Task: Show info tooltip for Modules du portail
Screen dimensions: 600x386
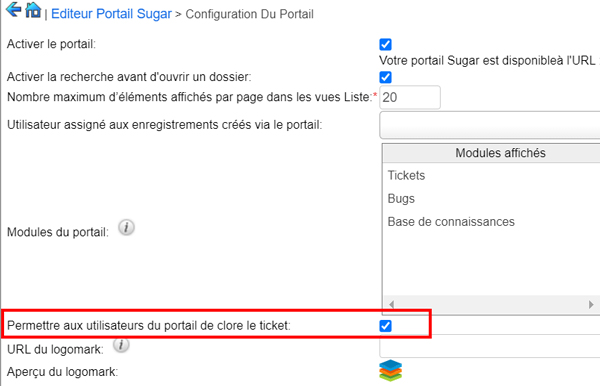Action: coord(126,228)
